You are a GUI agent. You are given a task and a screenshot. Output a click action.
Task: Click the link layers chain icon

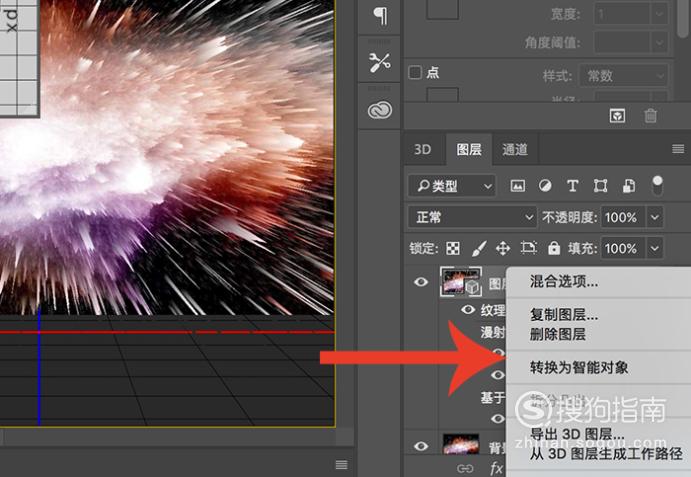click(465, 469)
